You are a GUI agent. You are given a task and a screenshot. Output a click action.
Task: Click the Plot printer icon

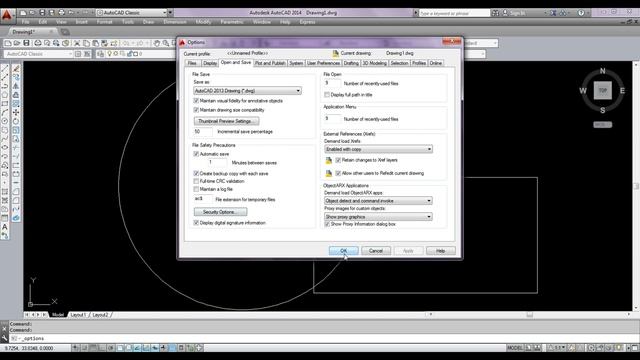(x=38, y=43)
